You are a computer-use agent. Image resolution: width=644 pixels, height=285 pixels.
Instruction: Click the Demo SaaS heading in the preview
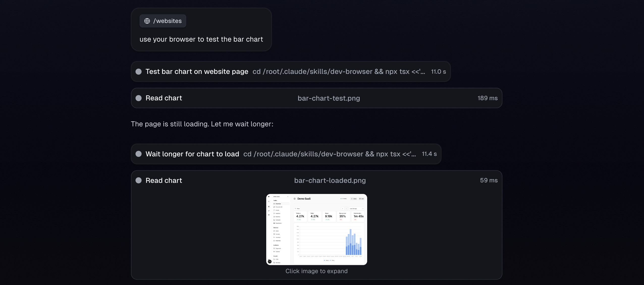(x=304, y=199)
